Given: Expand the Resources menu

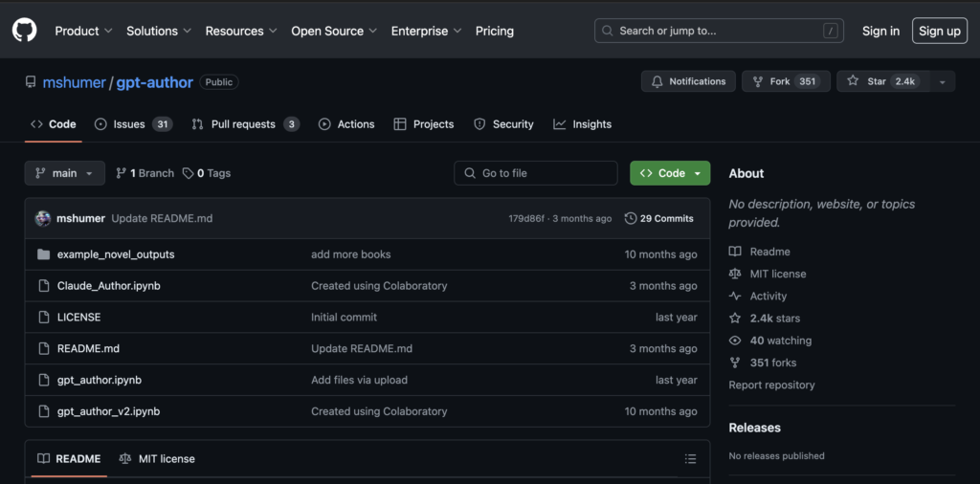Looking at the screenshot, I should point(241,31).
